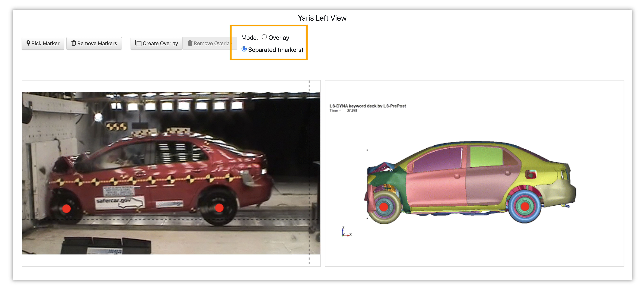Click the safercar.gov sticker on the car
The width and height of the screenshot is (644, 293).
(x=120, y=203)
